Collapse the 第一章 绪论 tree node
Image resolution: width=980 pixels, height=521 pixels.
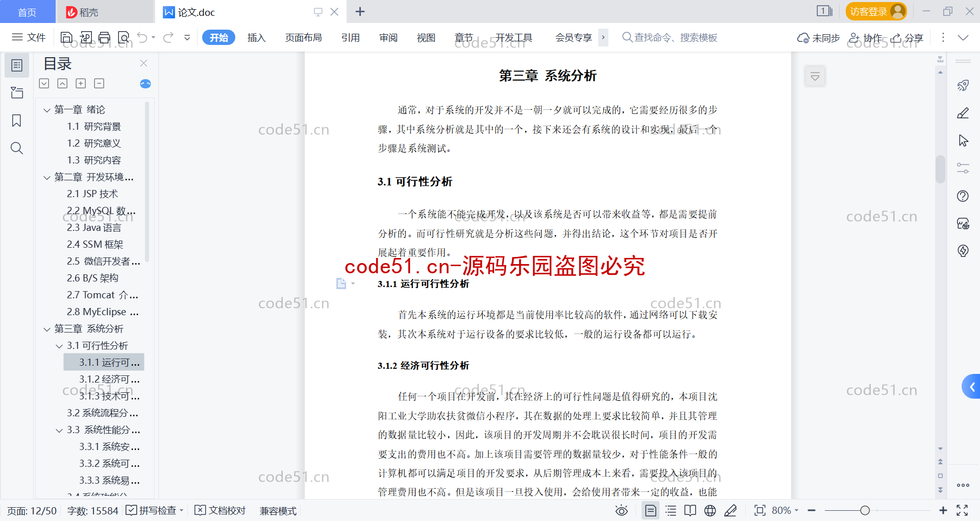[47, 110]
